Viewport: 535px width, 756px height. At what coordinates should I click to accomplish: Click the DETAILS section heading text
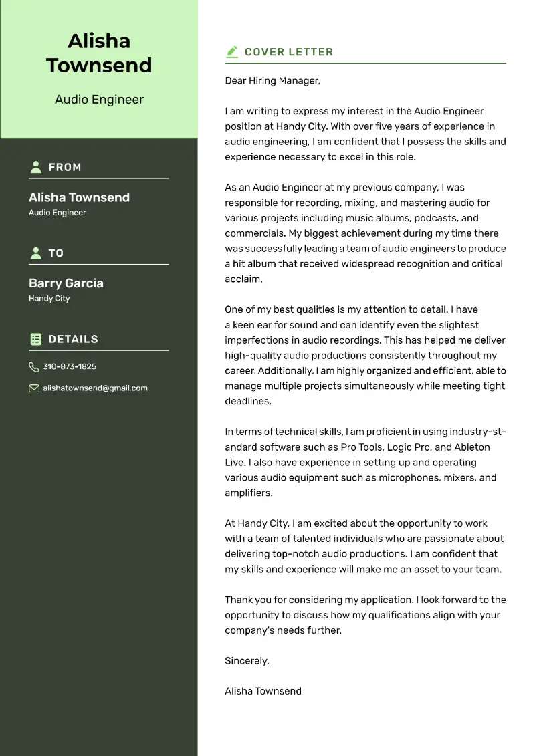click(74, 339)
